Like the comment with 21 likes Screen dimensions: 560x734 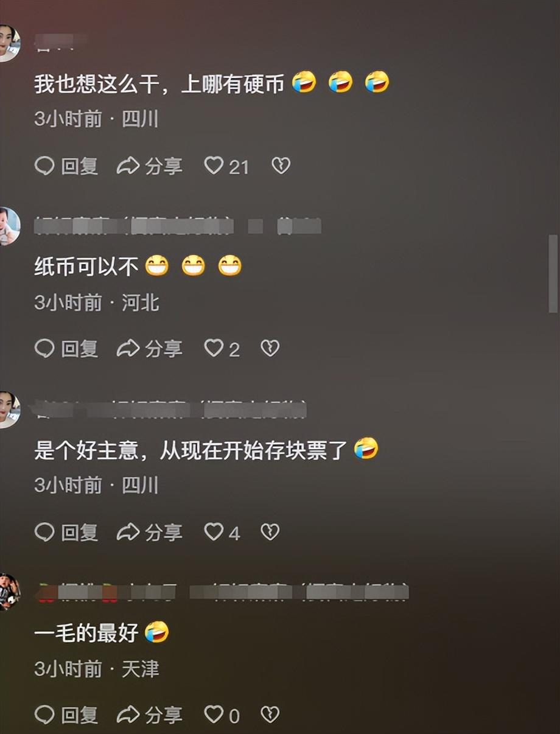(x=226, y=166)
